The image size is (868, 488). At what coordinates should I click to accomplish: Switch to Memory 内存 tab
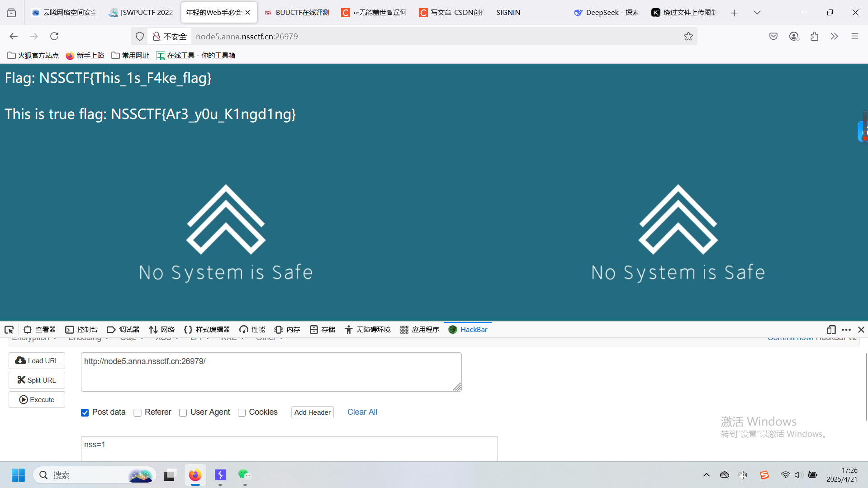[287, 330]
